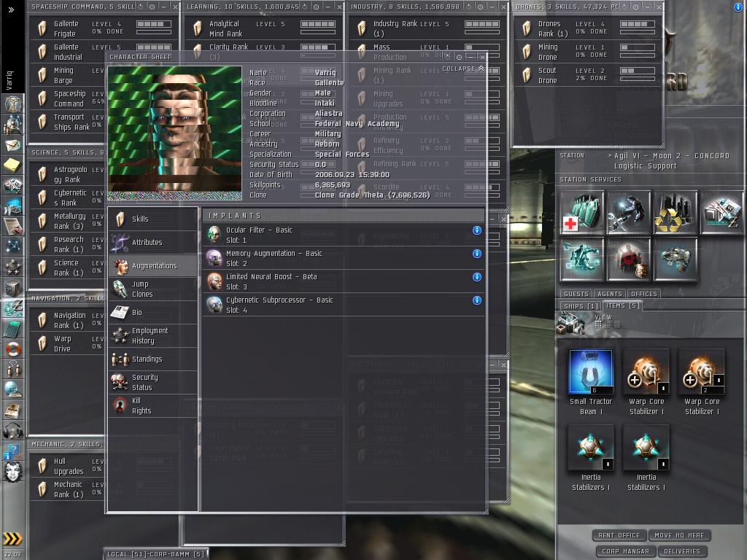
Task: Toggle pin on Industry skills window
Action: (x=480, y=7)
